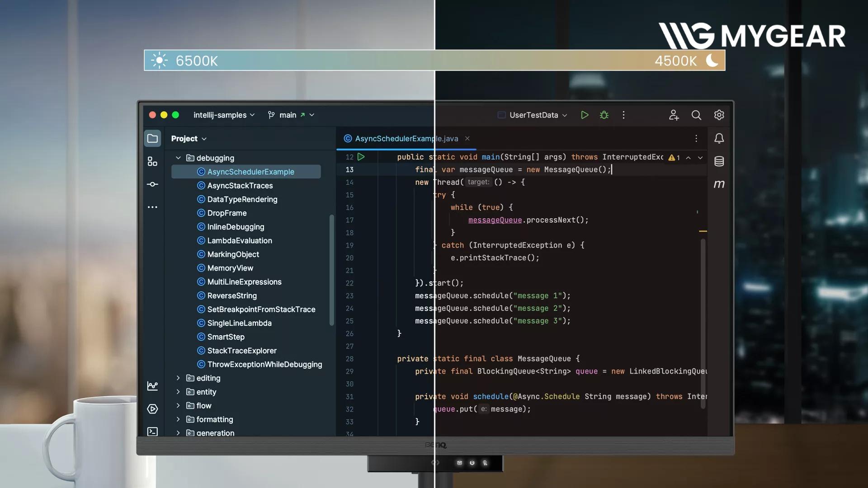Click the Search Everywhere magnifier icon

(696, 115)
